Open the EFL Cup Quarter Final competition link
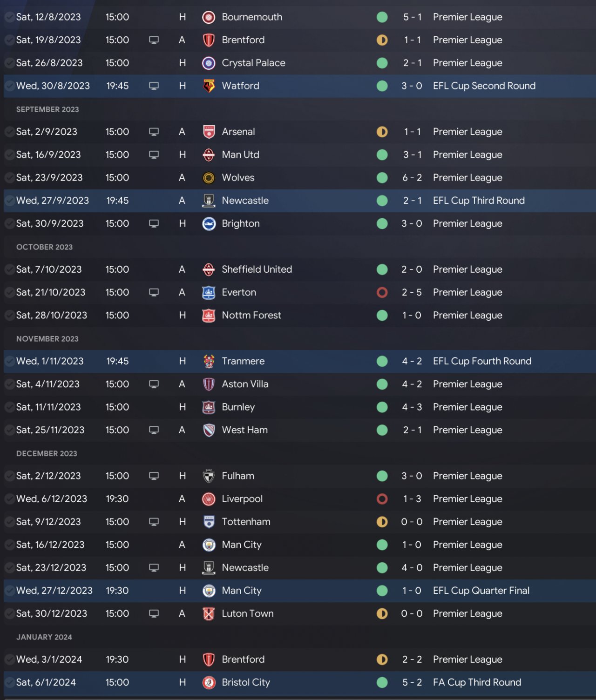596x700 pixels. pyautogui.click(x=481, y=591)
